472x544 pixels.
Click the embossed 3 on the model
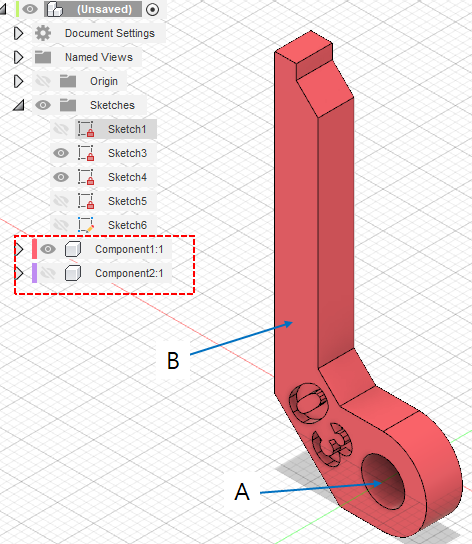332,444
